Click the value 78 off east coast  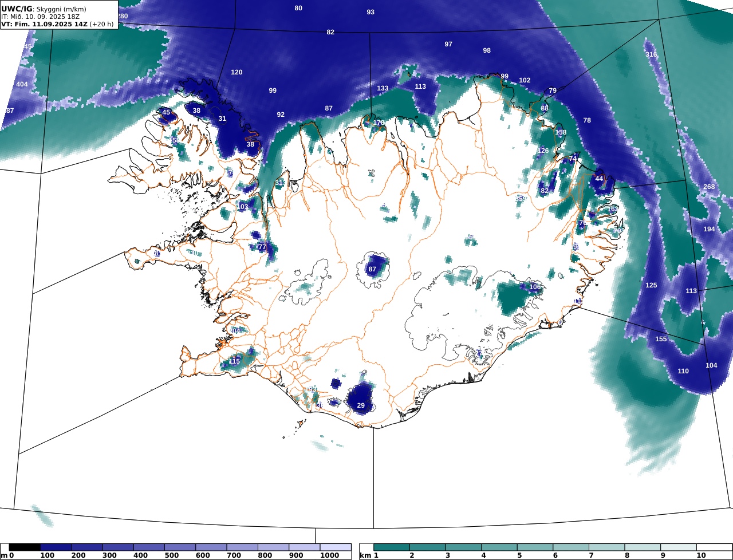click(587, 120)
